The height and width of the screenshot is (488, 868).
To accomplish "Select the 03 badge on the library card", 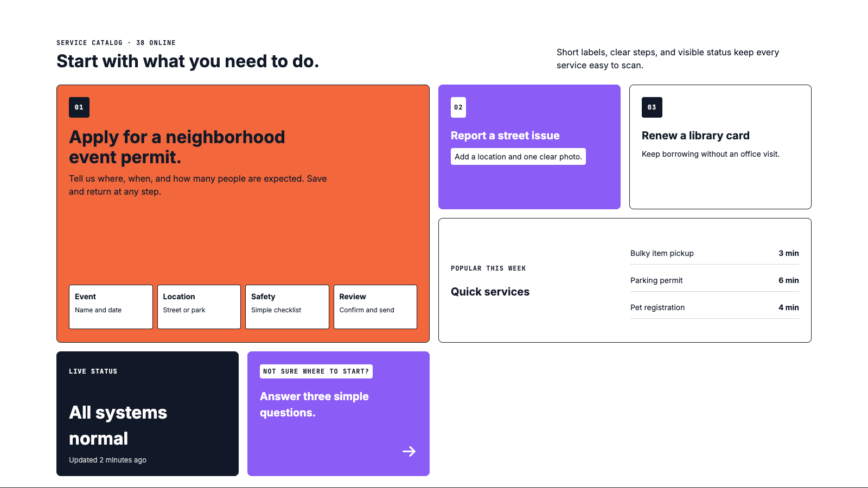I will (x=652, y=107).
